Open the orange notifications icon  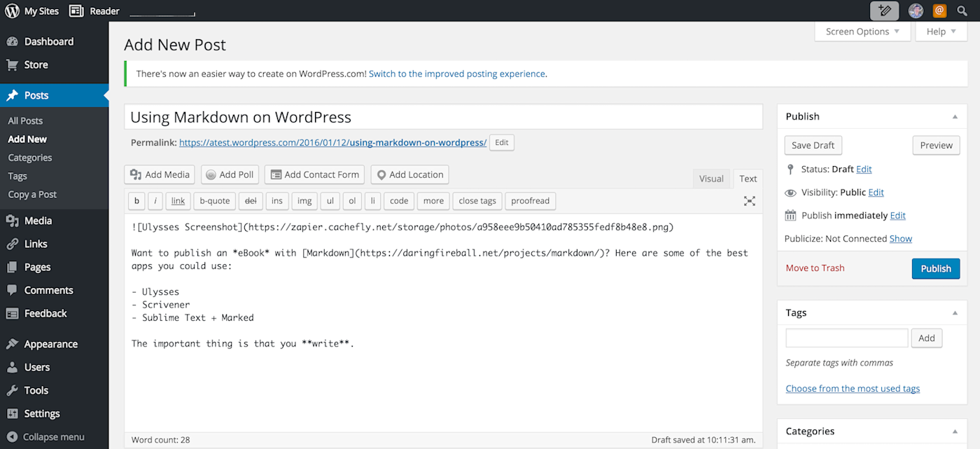(x=939, y=11)
